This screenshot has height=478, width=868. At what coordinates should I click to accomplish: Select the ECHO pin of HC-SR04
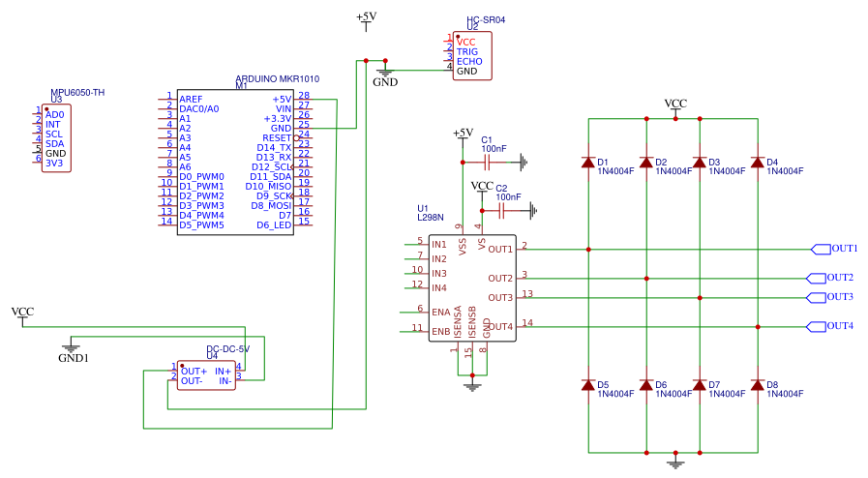[x=469, y=61]
